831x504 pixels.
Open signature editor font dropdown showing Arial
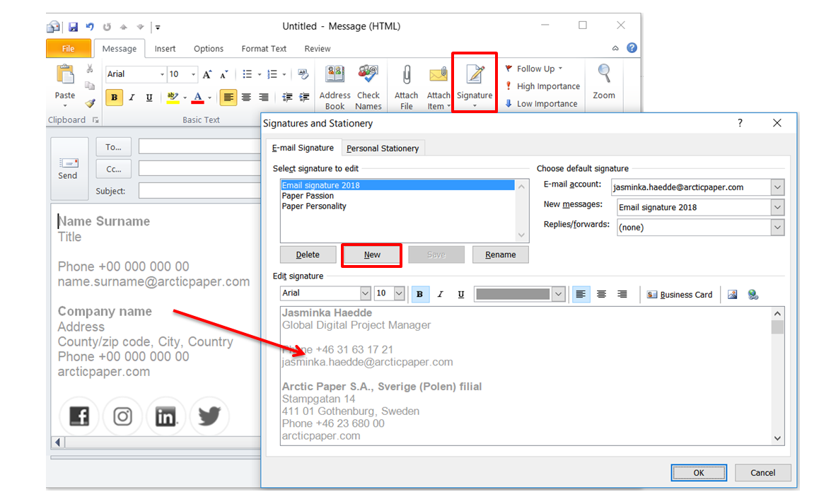365,293
